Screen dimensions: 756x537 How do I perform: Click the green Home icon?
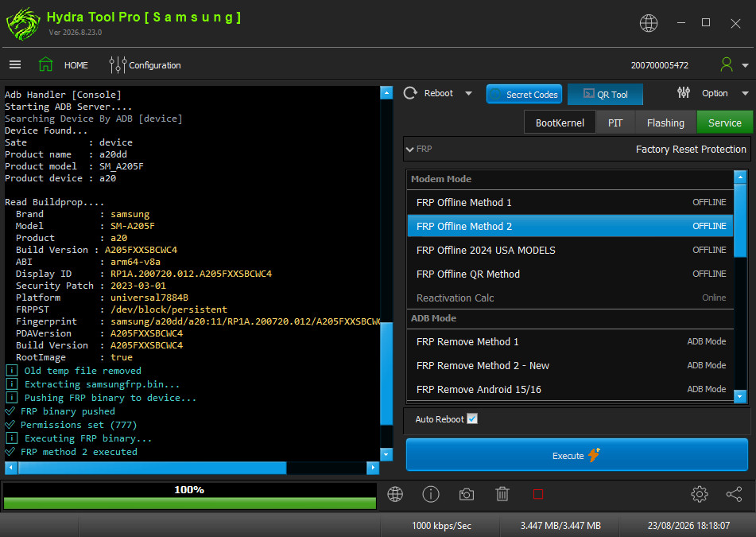click(46, 64)
